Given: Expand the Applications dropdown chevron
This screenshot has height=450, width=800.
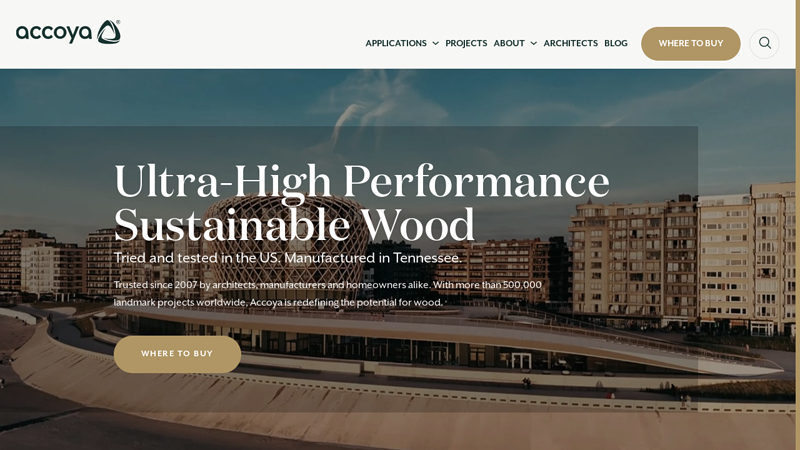Looking at the screenshot, I should click(x=435, y=43).
